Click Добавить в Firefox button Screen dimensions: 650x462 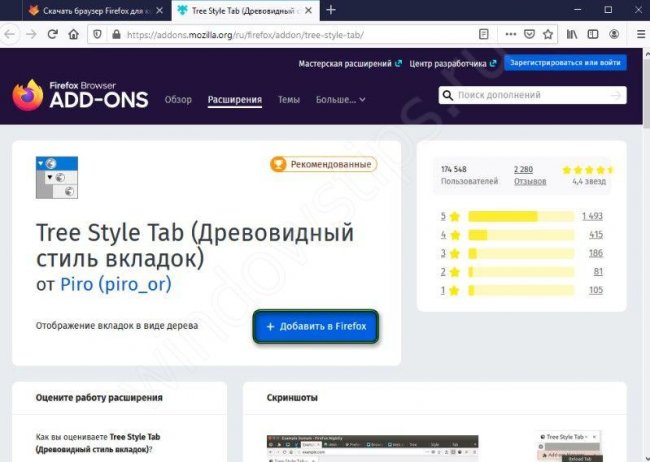pyautogui.click(x=316, y=327)
